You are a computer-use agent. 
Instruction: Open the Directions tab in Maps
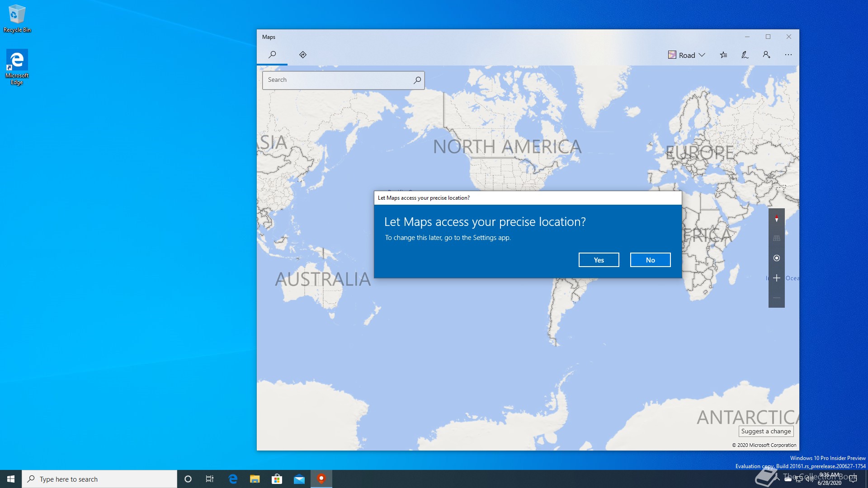(x=303, y=55)
